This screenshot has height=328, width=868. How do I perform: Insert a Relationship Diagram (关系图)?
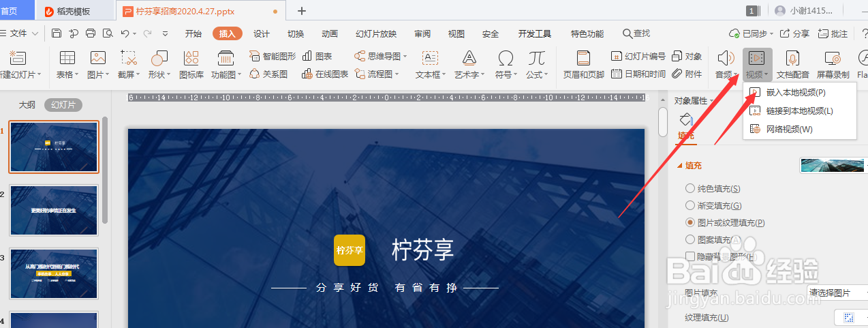pyautogui.click(x=268, y=74)
